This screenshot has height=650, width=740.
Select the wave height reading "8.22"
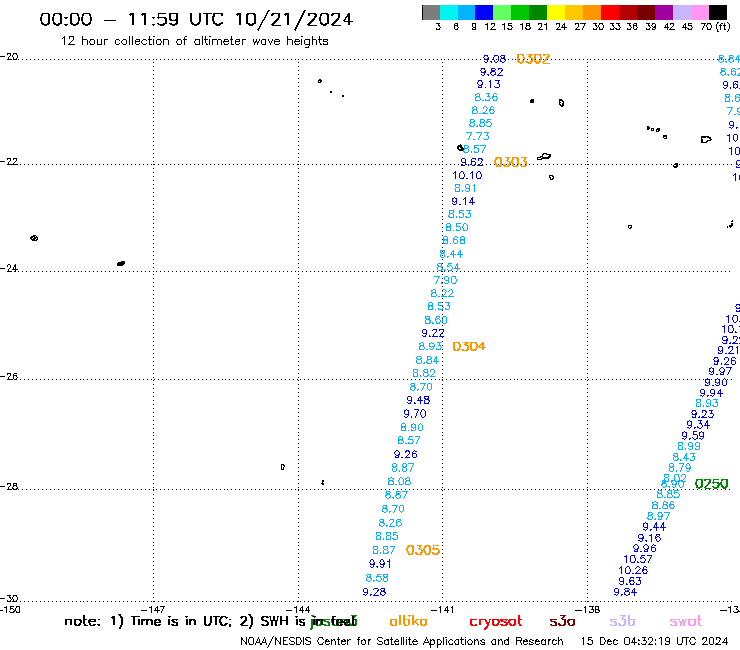click(442, 293)
